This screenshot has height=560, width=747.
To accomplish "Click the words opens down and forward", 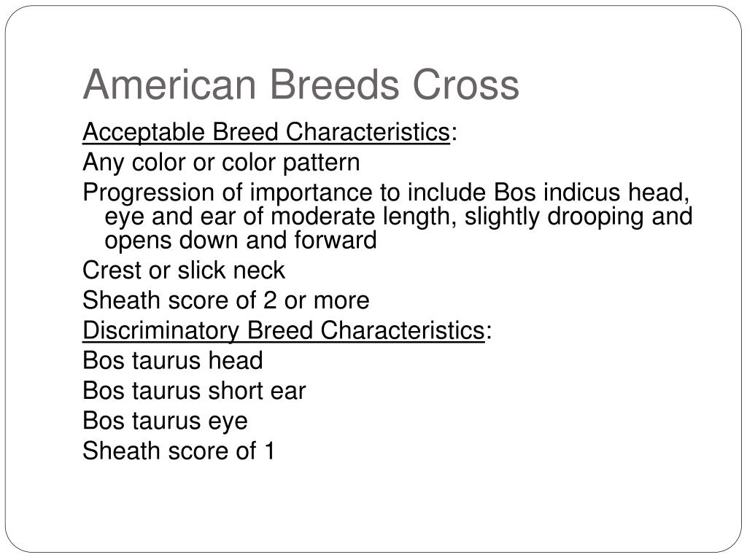I will coord(241,240).
